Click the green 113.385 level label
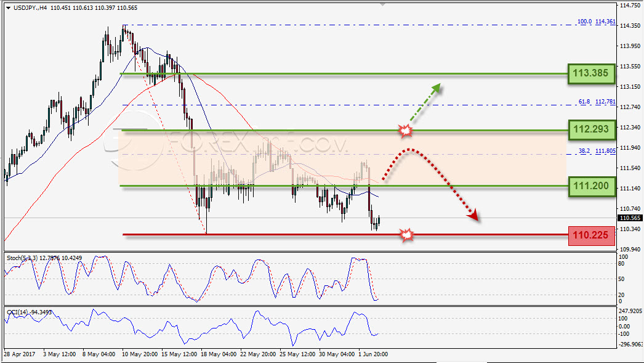 (592, 73)
